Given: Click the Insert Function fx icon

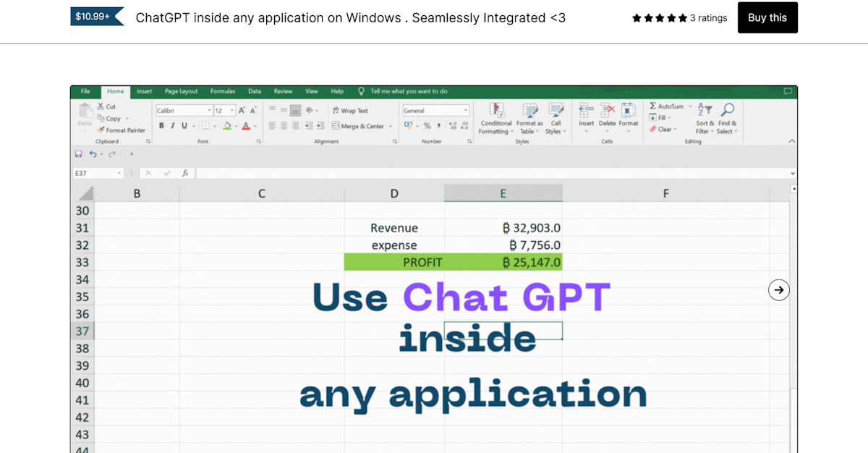Looking at the screenshot, I should pyautogui.click(x=185, y=174).
